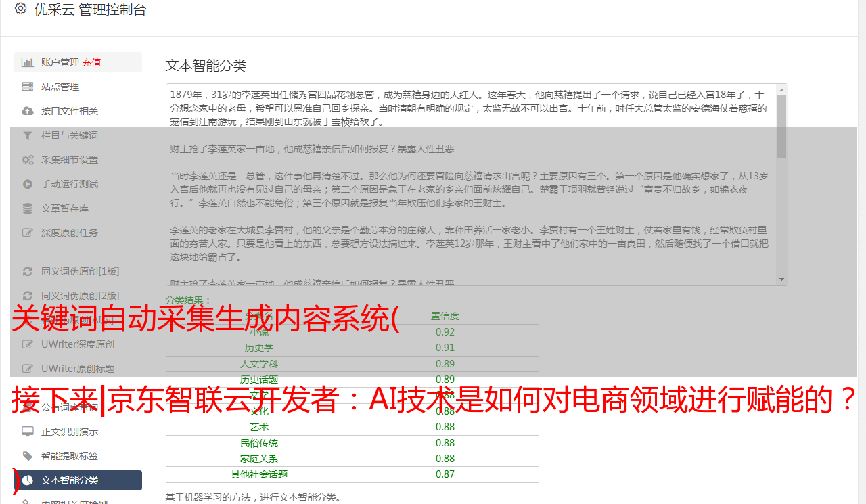Screen dimensions: 866x504
Task: Click the monitor icon for 正文识别演示
Action: [x=28, y=432]
